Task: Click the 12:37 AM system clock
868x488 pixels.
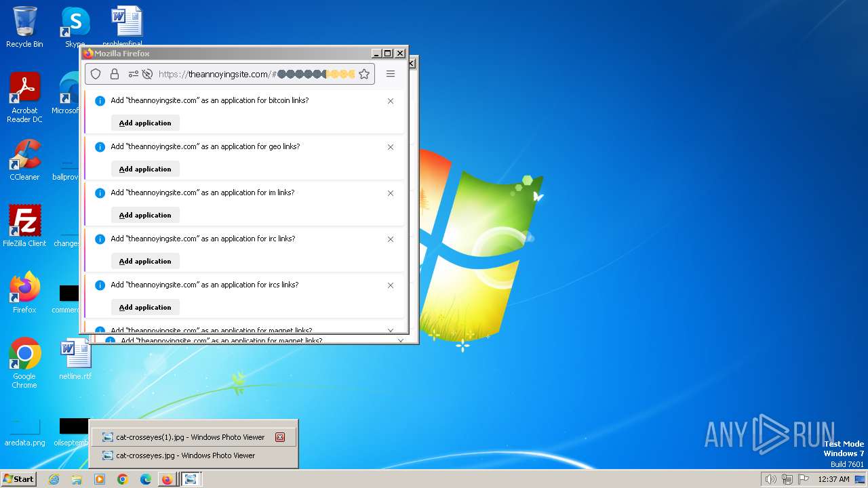Action: point(833,479)
